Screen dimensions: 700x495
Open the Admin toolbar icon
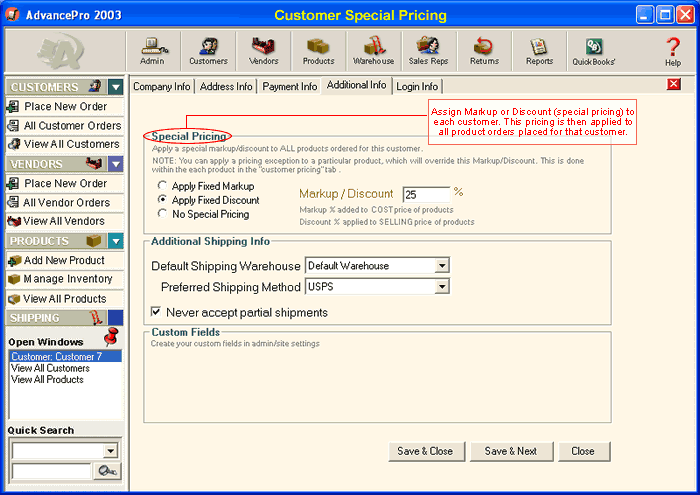[153, 51]
